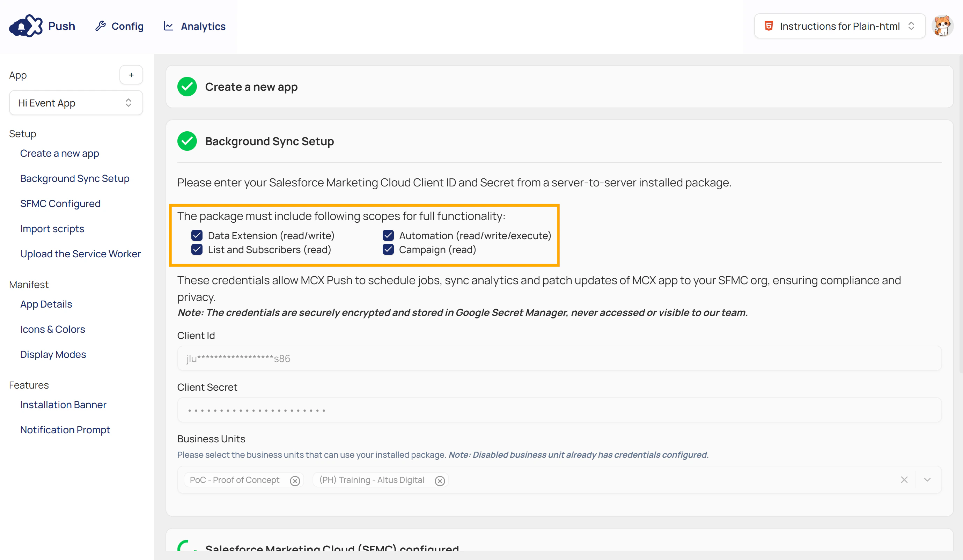Open the cat avatar profile menu
963x560 pixels.
(x=942, y=26)
